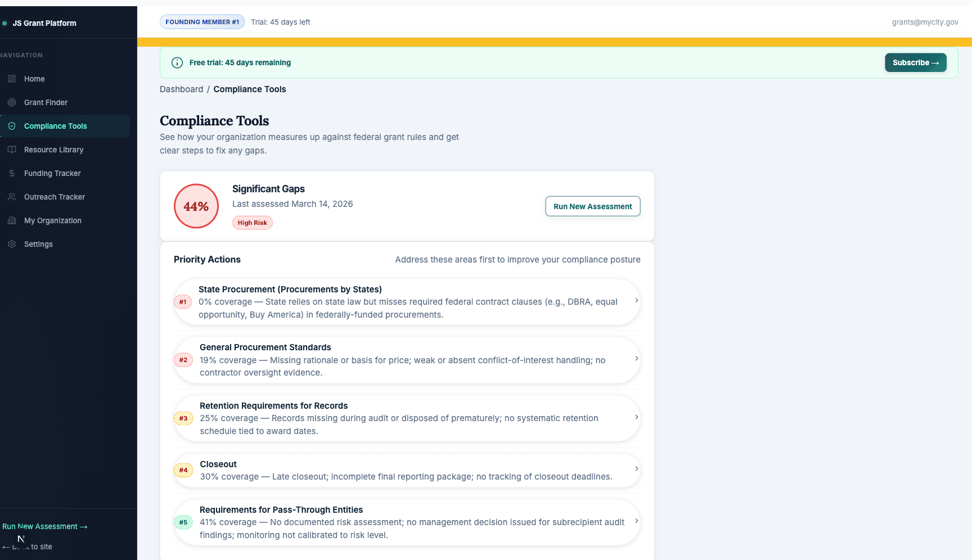
Task: Expand the Closeout priority action chevron
Action: [637, 468]
